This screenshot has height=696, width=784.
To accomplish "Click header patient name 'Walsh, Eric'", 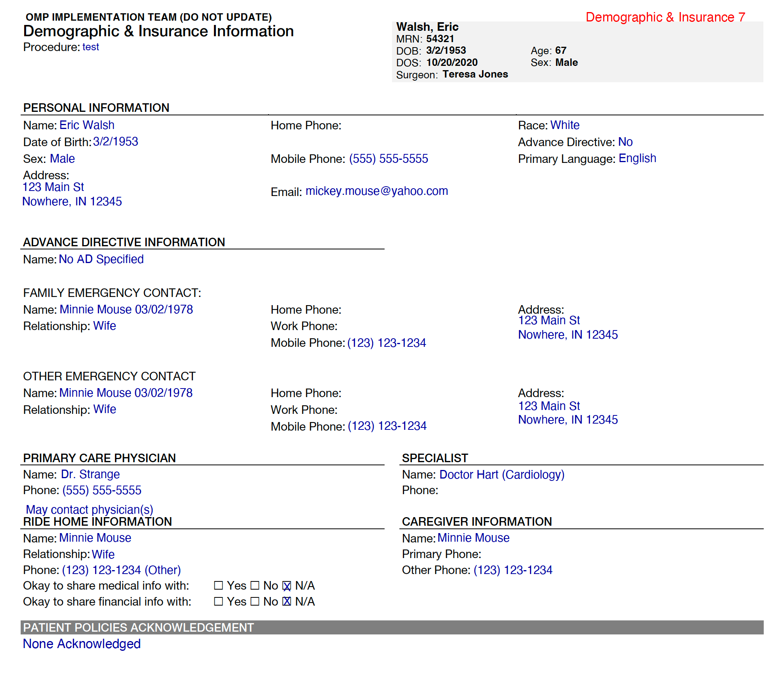I will click(427, 27).
